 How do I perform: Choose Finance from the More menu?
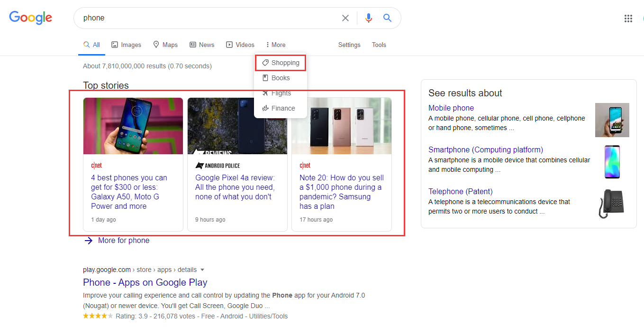pos(281,108)
